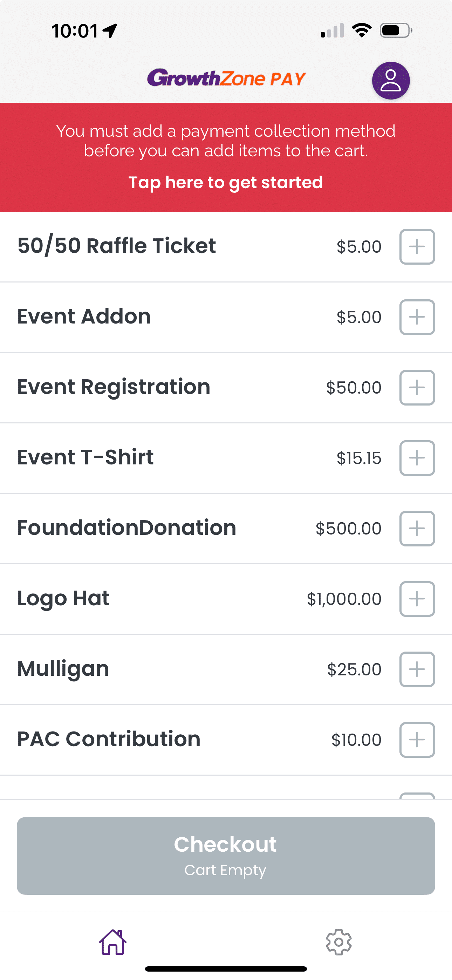Tap the PAC Contribution label
The width and height of the screenshot is (452, 980).
pos(109,739)
